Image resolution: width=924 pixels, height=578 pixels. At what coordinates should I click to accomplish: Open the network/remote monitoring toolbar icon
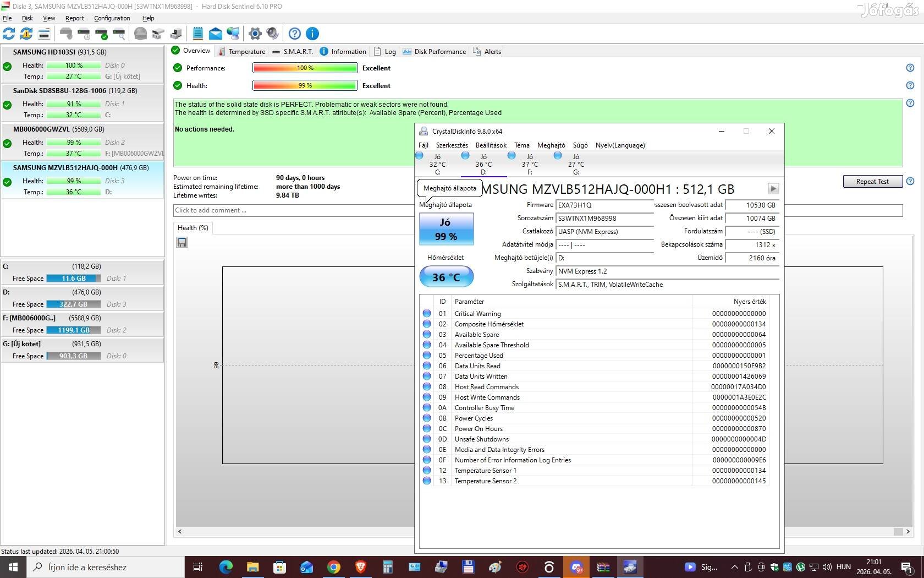click(x=233, y=34)
